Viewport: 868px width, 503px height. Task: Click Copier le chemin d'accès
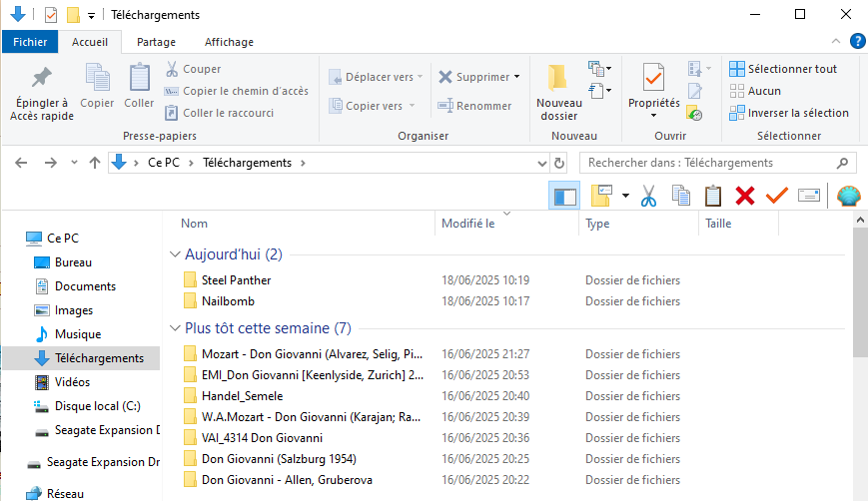[237, 91]
